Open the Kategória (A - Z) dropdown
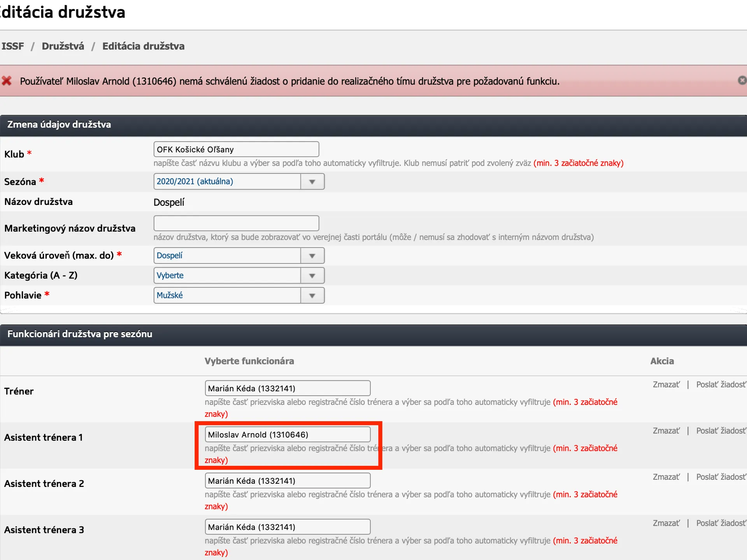 click(312, 276)
